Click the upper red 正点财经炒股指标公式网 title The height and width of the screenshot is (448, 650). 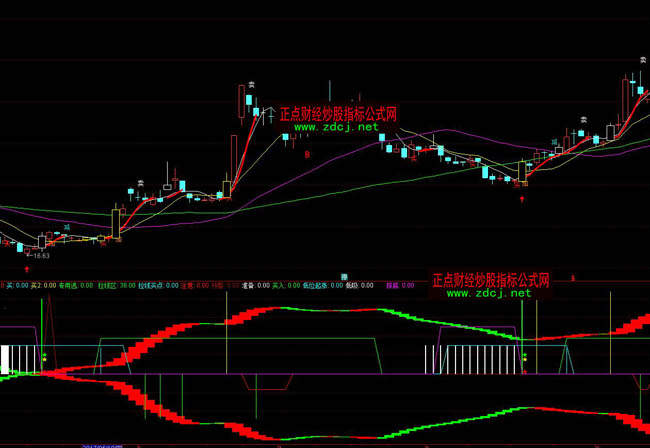337,114
